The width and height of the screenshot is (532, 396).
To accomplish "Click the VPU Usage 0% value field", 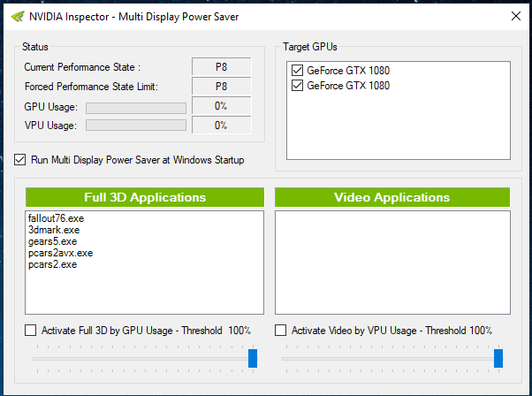I will (222, 126).
